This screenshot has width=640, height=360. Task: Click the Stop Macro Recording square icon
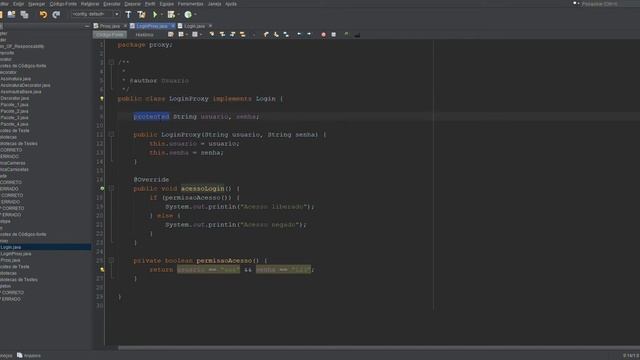point(333,35)
